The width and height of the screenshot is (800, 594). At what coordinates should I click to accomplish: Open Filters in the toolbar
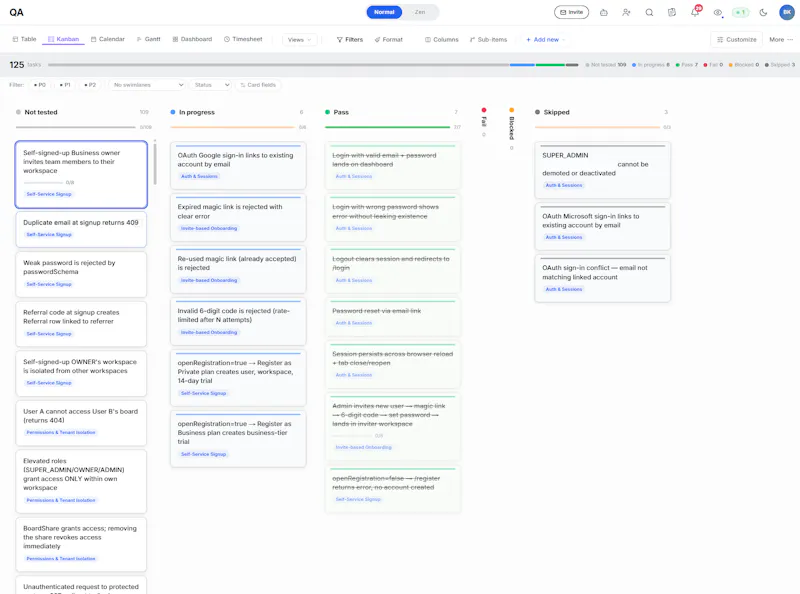click(x=349, y=40)
